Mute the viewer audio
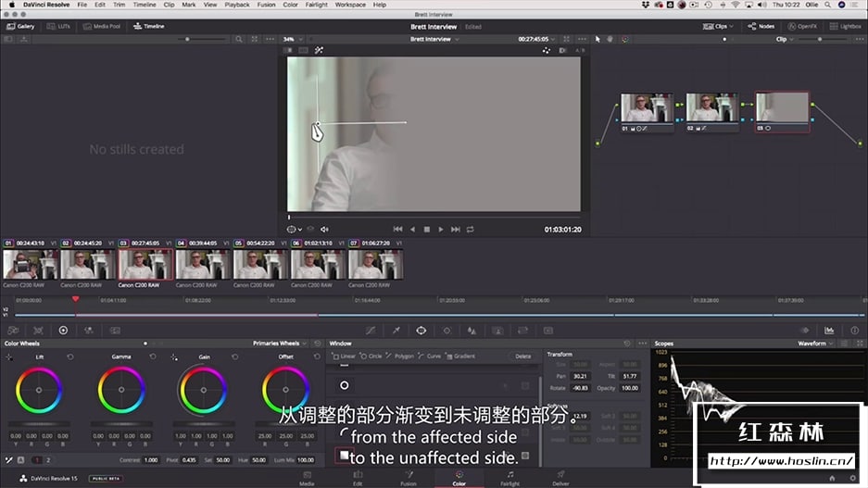This screenshot has width=868, height=488. (324, 229)
